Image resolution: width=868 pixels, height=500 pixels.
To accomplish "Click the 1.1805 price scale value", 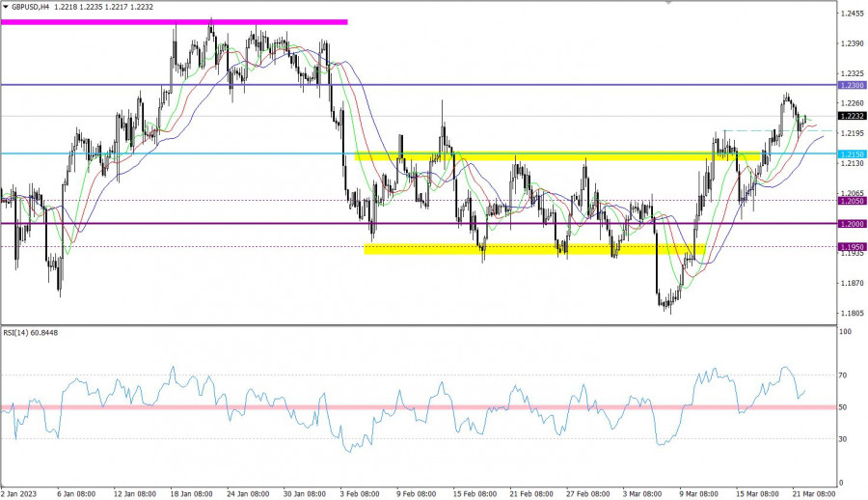I will (x=852, y=313).
